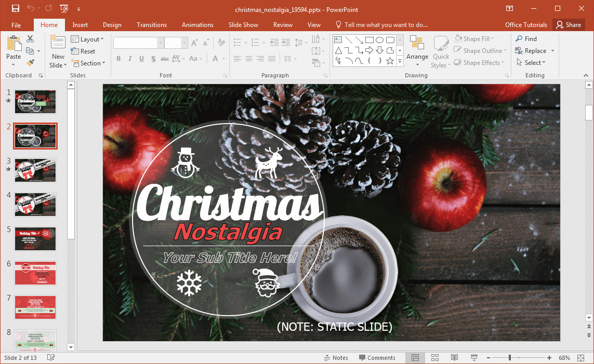
Task: Open the Arrange tool
Action: [x=417, y=52]
